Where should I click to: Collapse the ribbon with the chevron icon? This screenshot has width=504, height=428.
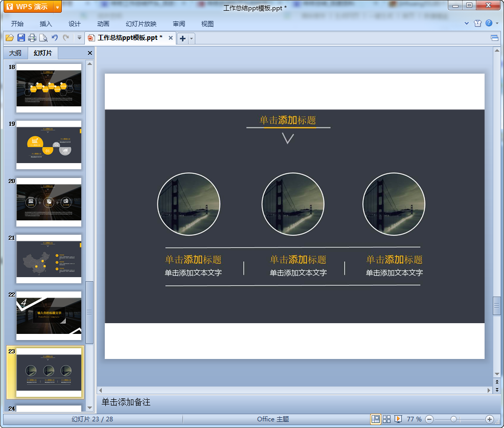(x=467, y=23)
